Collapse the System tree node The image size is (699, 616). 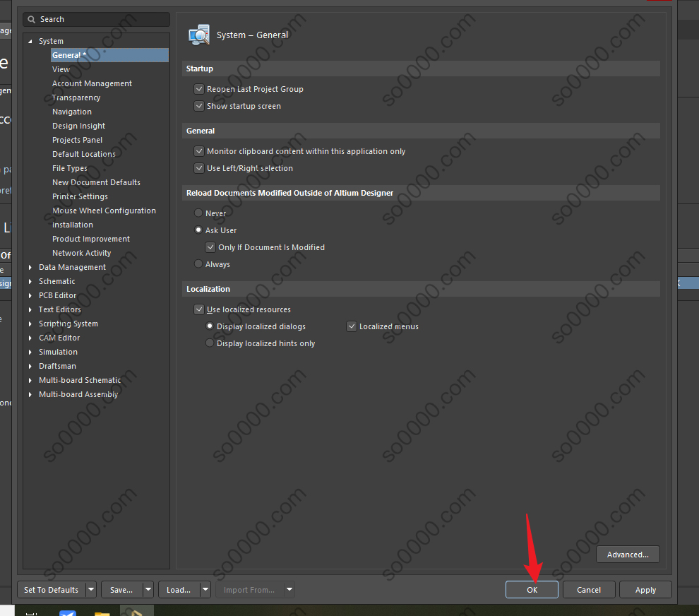pos(30,42)
